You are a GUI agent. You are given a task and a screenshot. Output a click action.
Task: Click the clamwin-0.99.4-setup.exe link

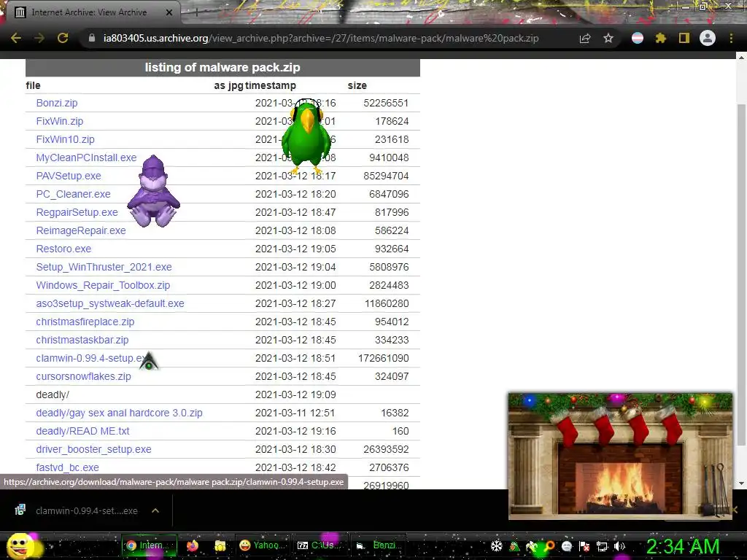(90, 358)
